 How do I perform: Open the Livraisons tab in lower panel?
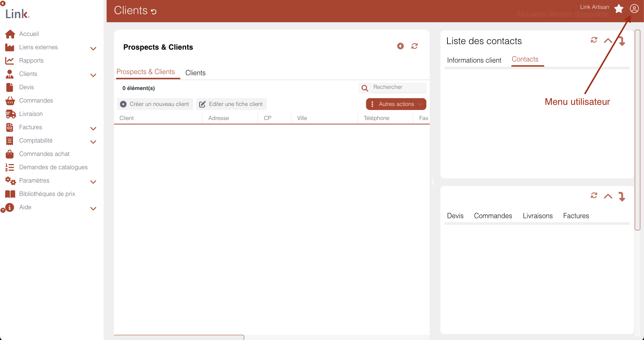[538, 216]
